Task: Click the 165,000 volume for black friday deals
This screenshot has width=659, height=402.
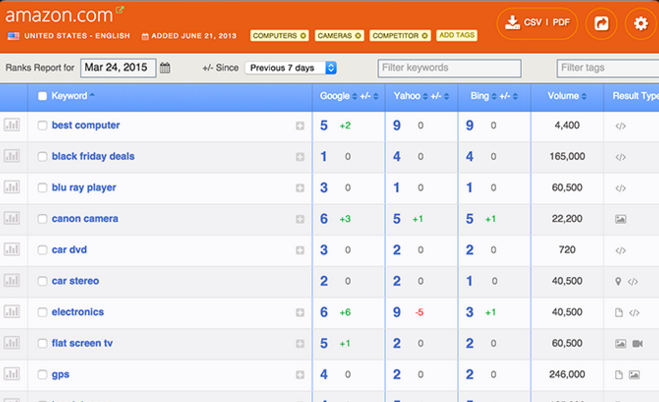Action: (567, 156)
